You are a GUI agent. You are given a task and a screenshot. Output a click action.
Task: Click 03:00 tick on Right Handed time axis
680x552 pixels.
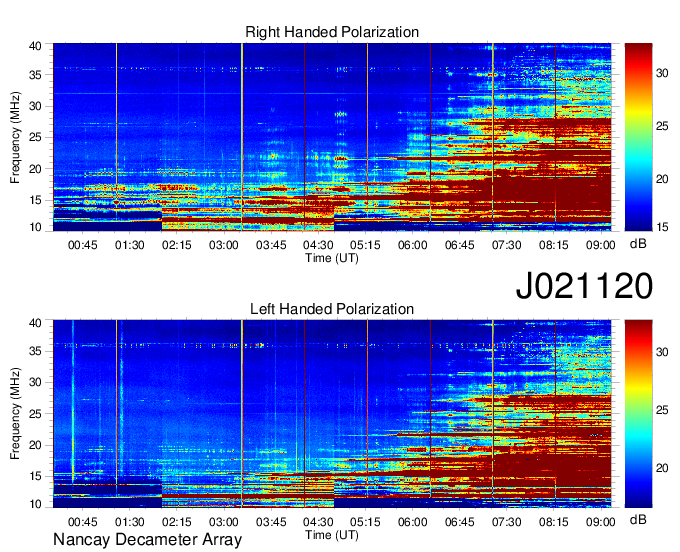[x=224, y=245]
